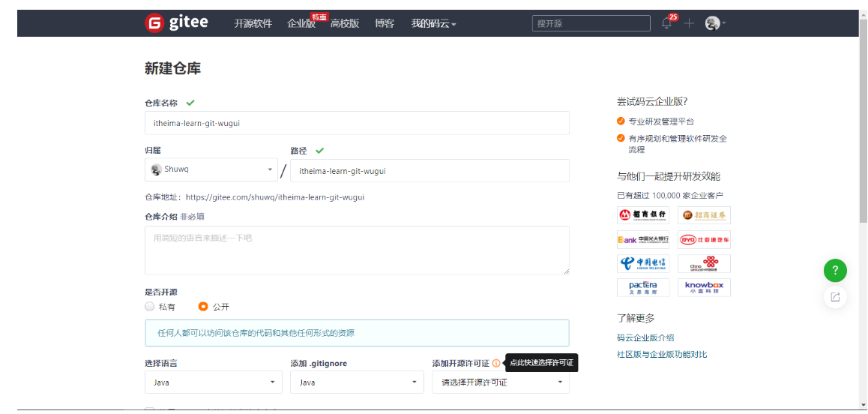Image resolution: width=868 pixels, height=414 pixels.
Task: Click the green help question-mark button
Action: (835, 271)
